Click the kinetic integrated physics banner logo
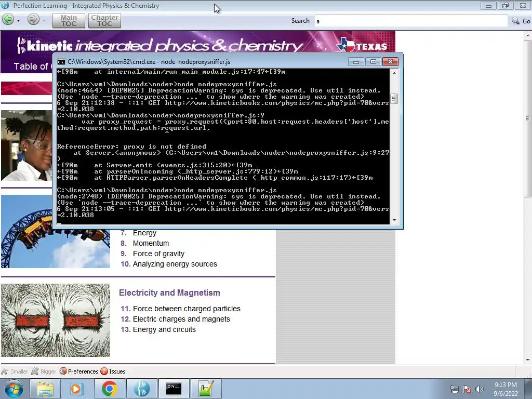 pos(159,46)
